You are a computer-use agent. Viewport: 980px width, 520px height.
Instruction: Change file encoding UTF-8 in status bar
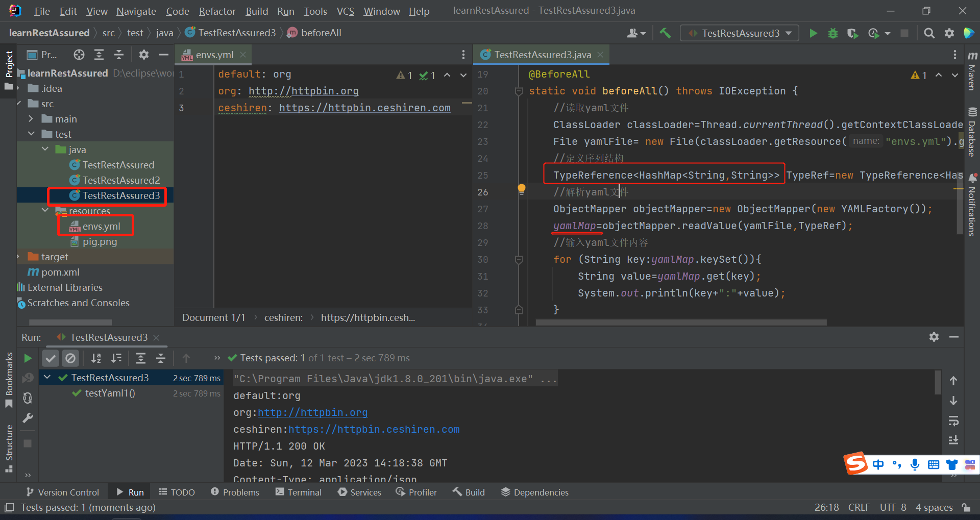pyautogui.click(x=893, y=507)
